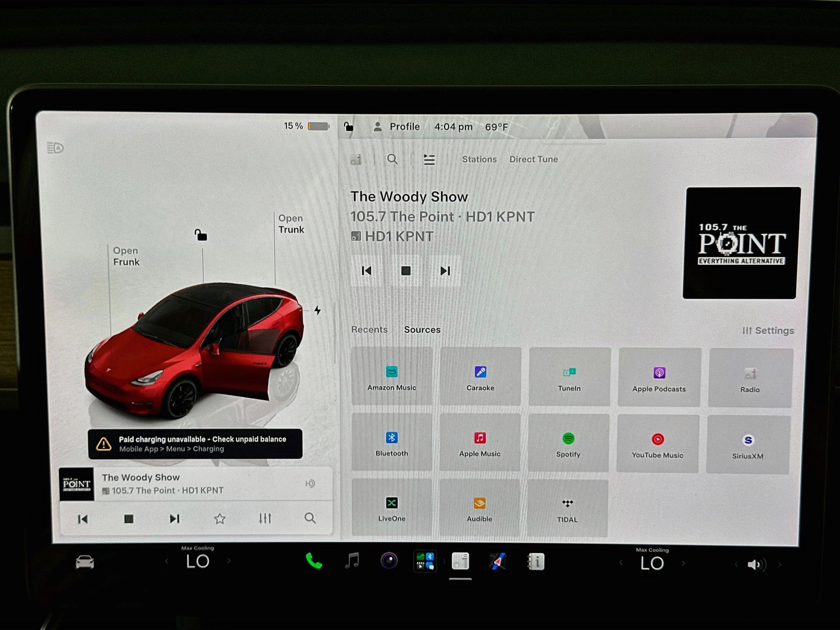Increase driver temperature right chevron
This screenshot has height=630, width=840.
pyautogui.click(x=229, y=561)
